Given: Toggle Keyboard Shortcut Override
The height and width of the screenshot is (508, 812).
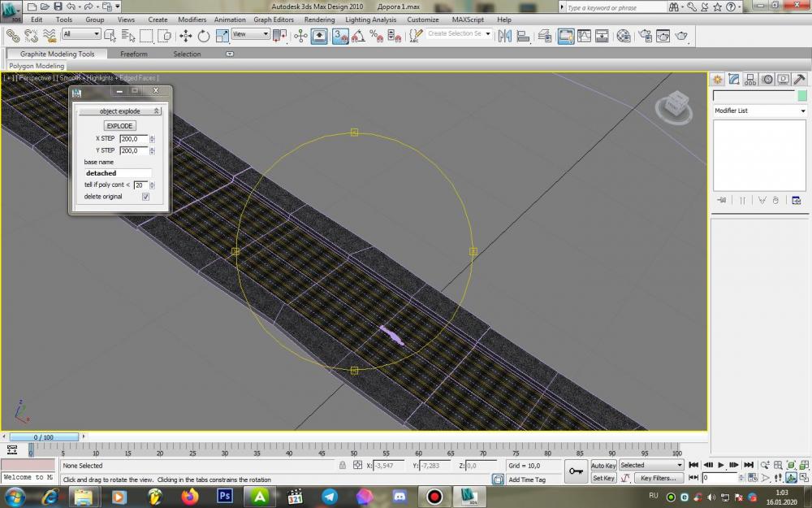Looking at the screenshot, I should coord(319,36).
